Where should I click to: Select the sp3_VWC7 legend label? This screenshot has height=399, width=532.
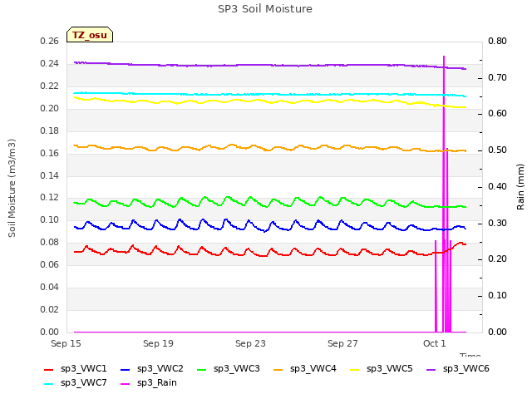coord(83,383)
